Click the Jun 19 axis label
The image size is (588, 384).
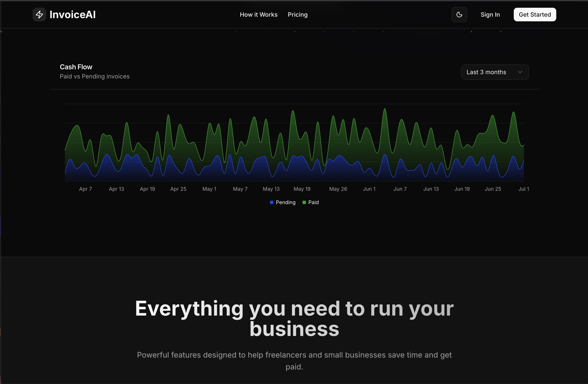click(462, 189)
